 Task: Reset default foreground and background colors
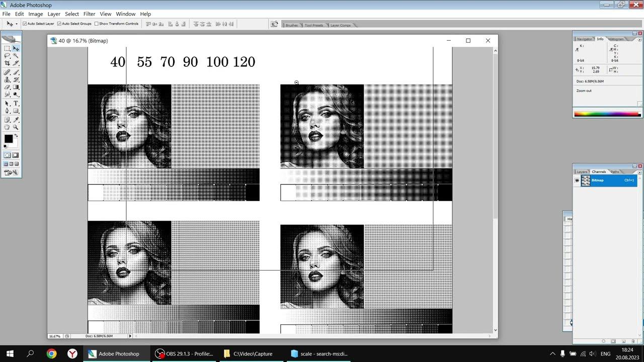pos(5,146)
